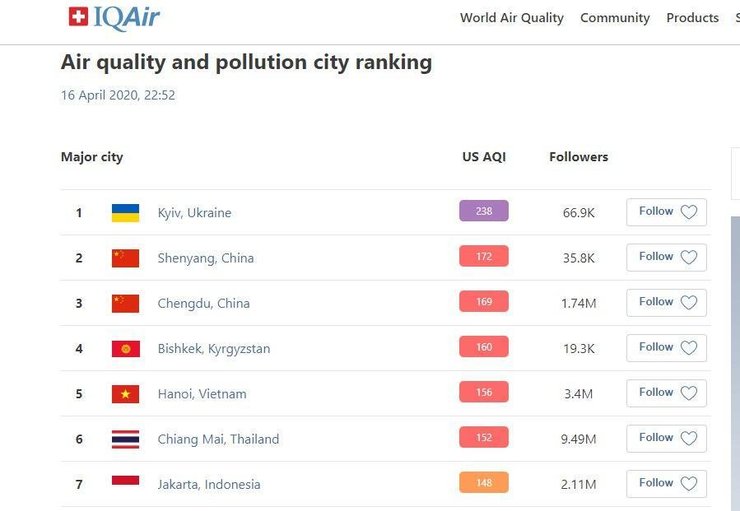
Task: Click the Indonesia flag beside Jakarta
Action: 125,484
